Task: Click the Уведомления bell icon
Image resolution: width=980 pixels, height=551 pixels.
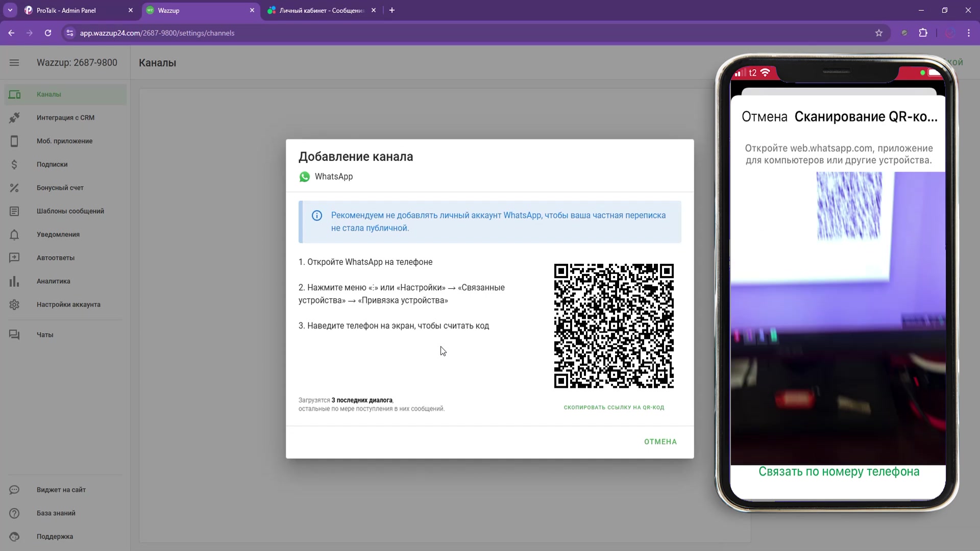Action: click(14, 235)
